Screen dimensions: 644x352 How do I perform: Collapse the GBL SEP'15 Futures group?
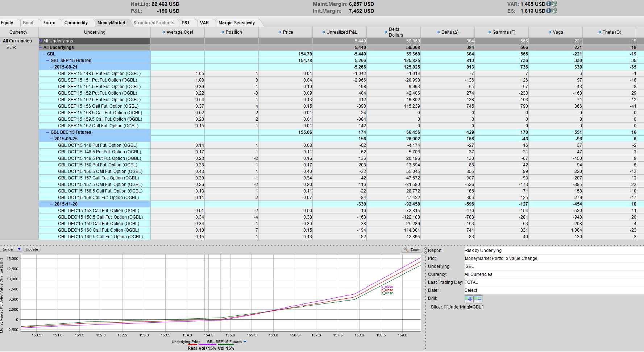pyautogui.click(x=48, y=61)
